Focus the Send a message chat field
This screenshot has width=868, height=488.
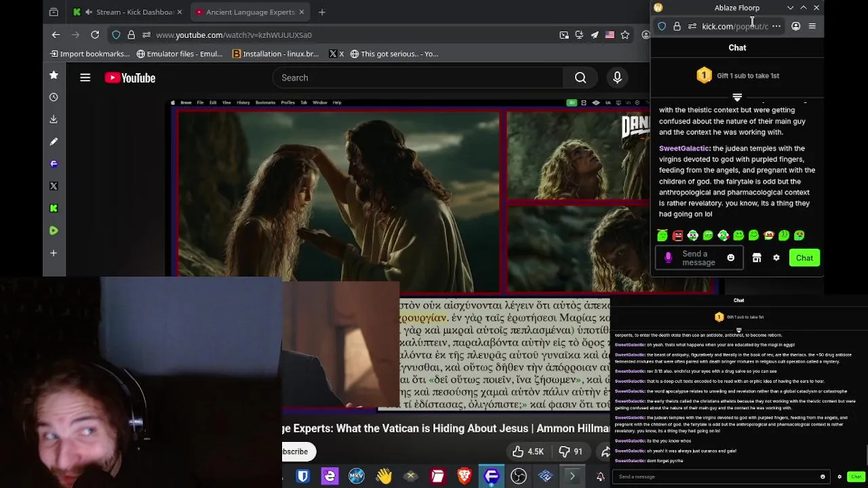coord(698,258)
